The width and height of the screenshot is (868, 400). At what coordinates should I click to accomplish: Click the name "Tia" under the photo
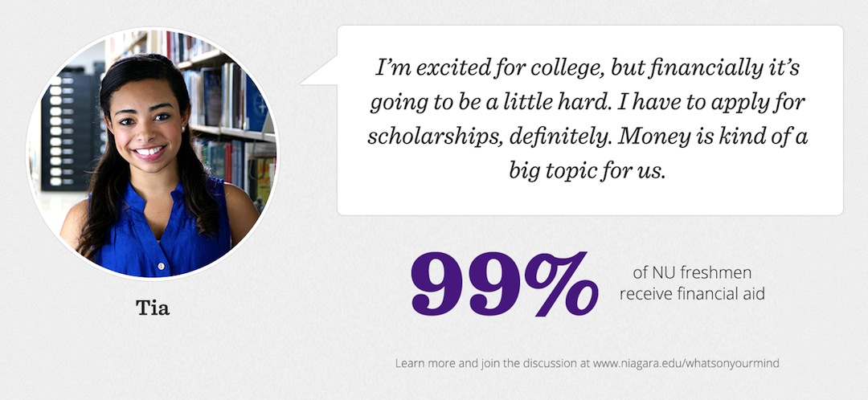click(153, 308)
